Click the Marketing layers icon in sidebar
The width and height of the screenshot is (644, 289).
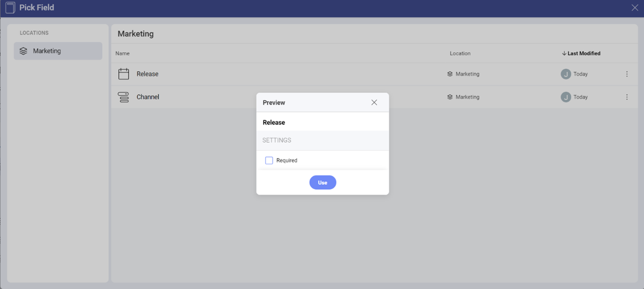[x=23, y=51]
